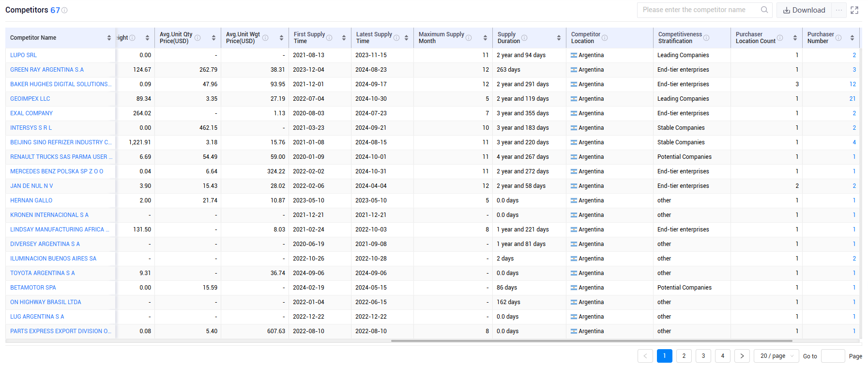
Task: Open ON HIGHWAY BRASIL LTDA link
Action: [x=46, y=302]
